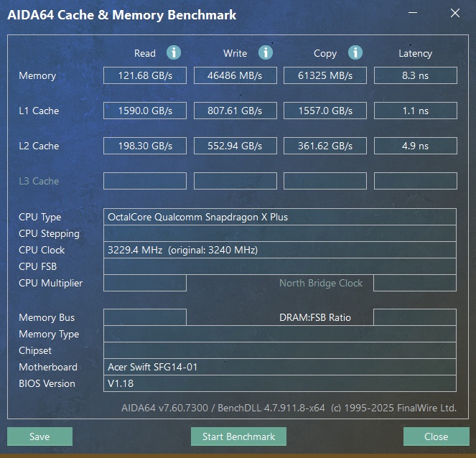Click the empty CPU FSB field
Screen dimensions: 476x458
(280, 266)
